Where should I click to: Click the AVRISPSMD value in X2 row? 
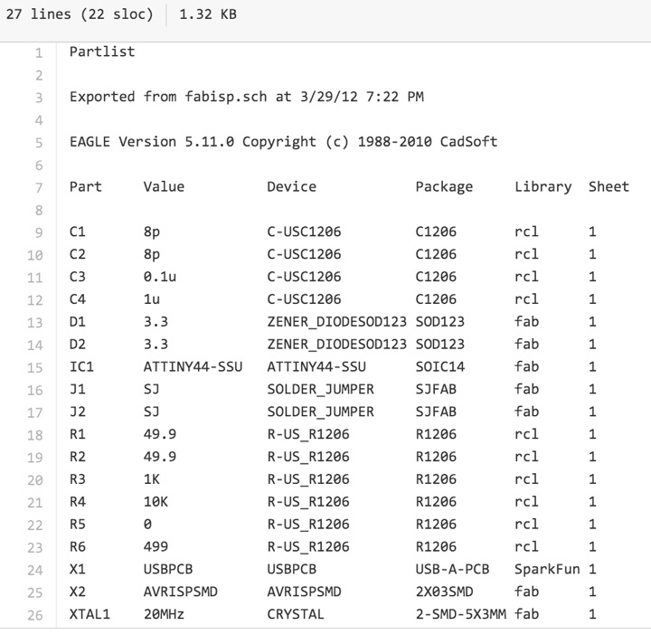pyautogui.click(x=181, y=592)
